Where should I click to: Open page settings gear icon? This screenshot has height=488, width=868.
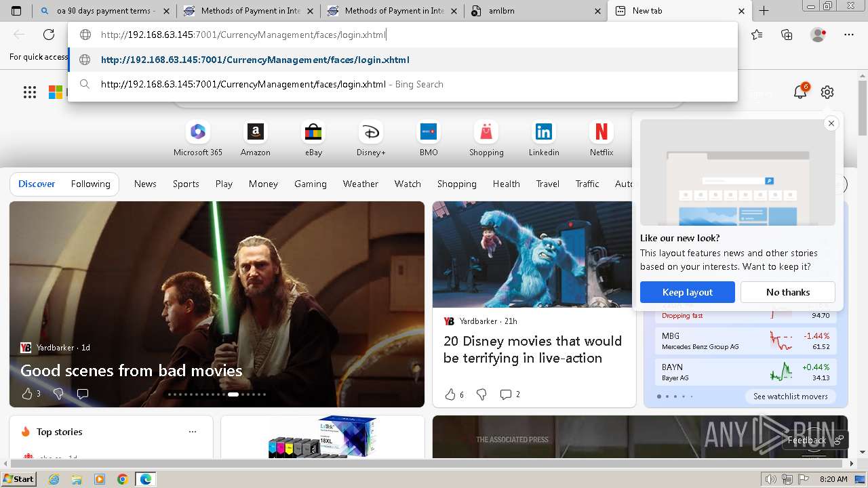(827, 92)
